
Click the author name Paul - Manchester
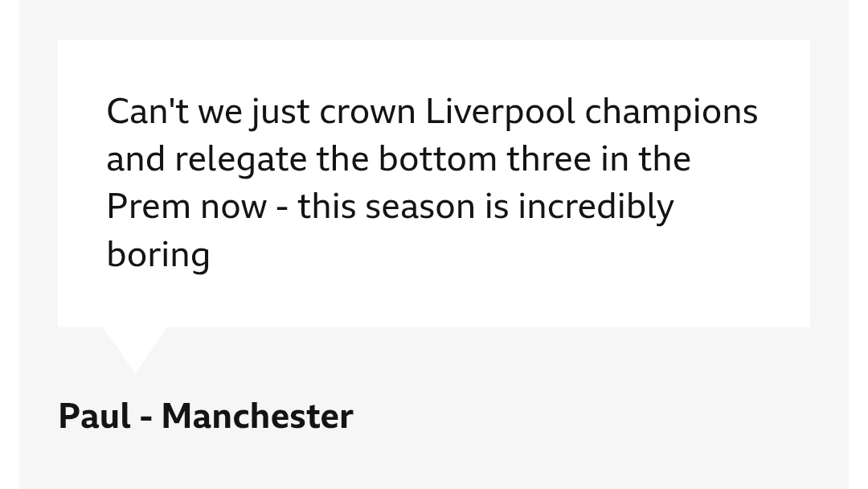206,416
